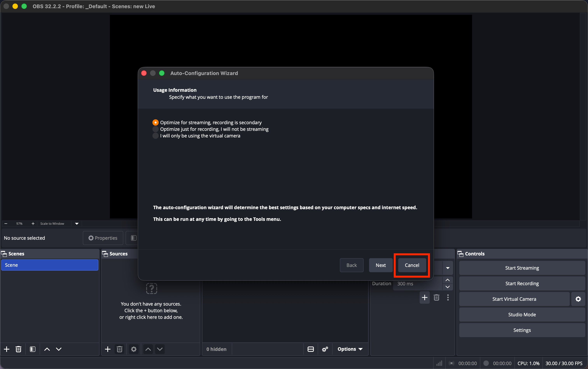Click Start Recording in Controls

click(x=522, y=284)
